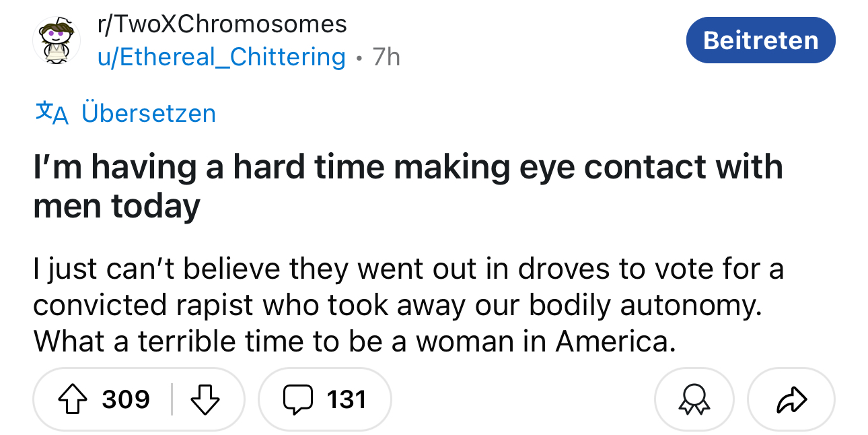
Task: Click the 309 vote count
Action: (126, 399)
